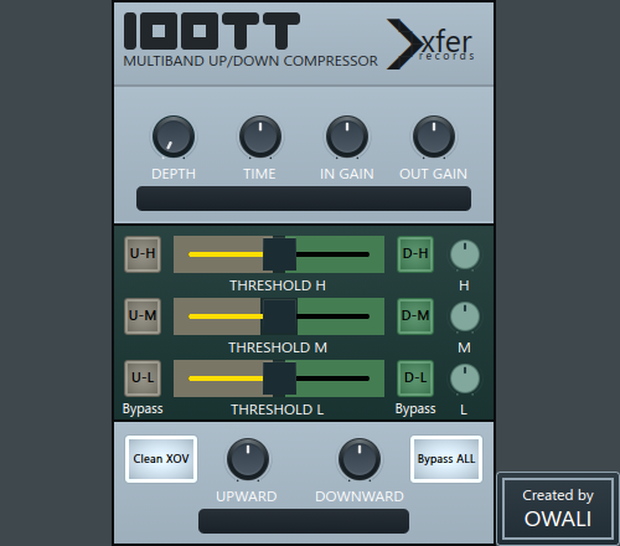The image size is (620, 546).
Task: Toggle the Clean XOV button
Action: [161, 459]
